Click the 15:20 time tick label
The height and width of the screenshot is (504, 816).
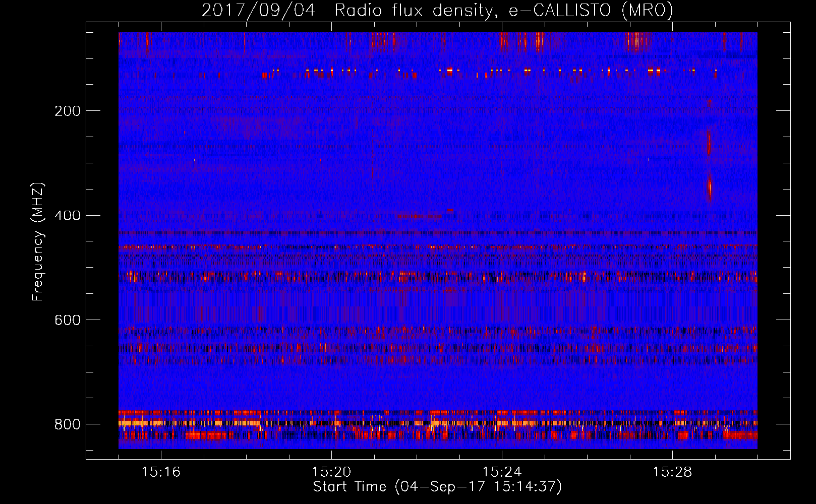click(332, 472)
